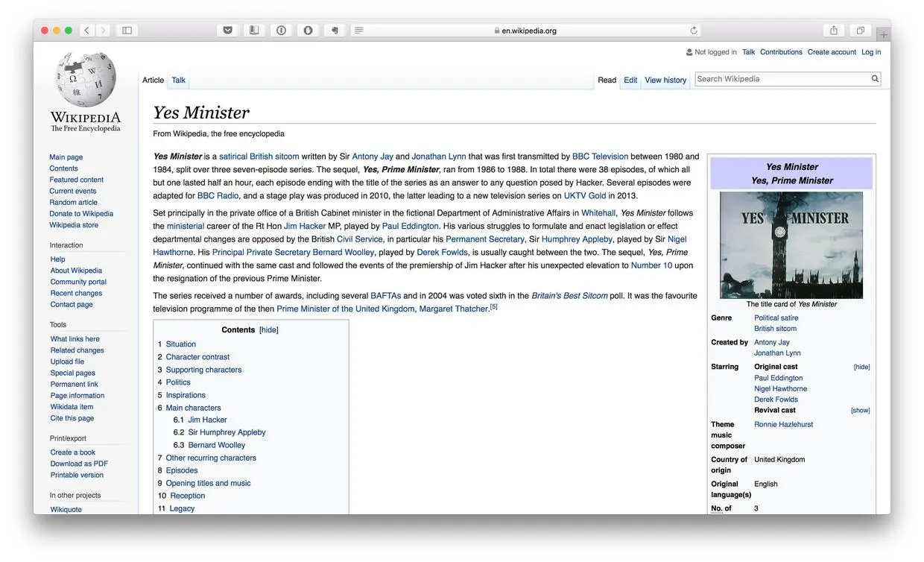The height and width of the screenshot is (562, 924).
Task: Open Recent changes in the sidebar
Action: pyautogui.click(x=76, y=293)
